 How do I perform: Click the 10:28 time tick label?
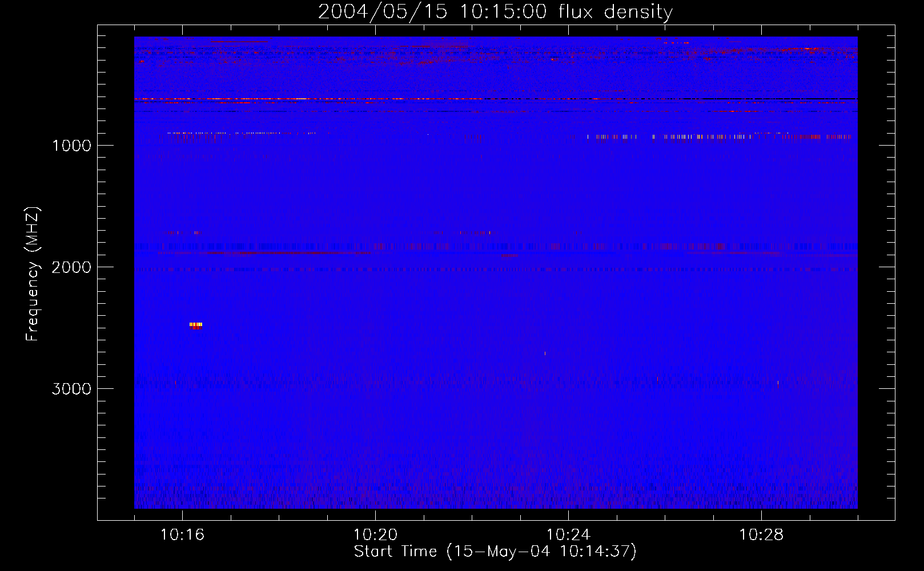[x=761, y=535]
